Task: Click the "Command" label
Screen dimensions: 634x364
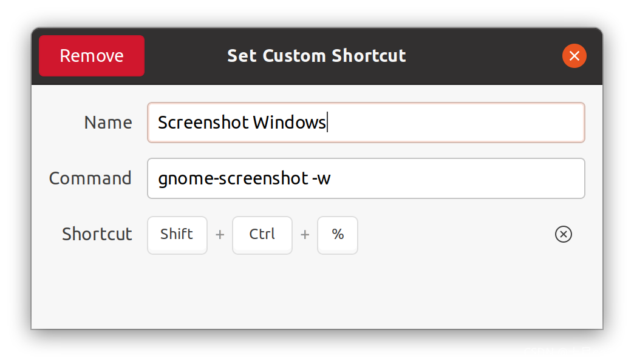Action: click(x=90, y=178)
